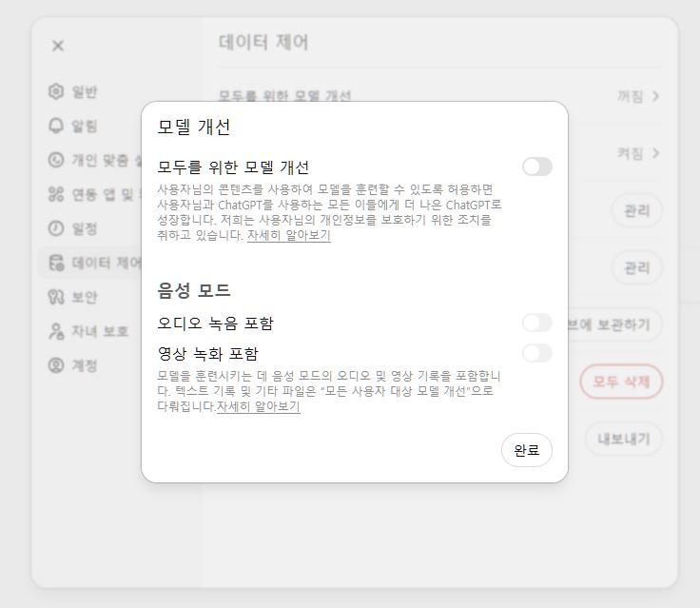The height and width of the screenshot is (608, 700).
Task: Click the Data controls (데이터 제어) icon
Action: pyautogui.click(x=56, y=263)
